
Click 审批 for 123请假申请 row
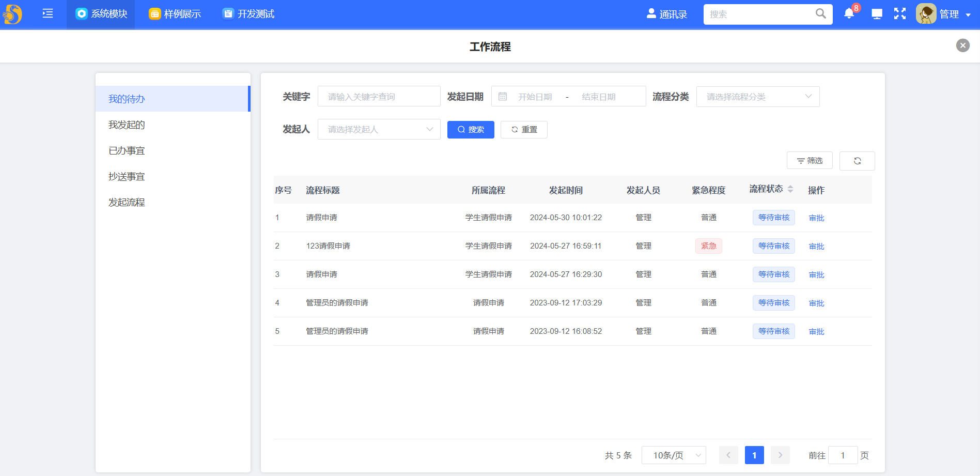point(816,247)
